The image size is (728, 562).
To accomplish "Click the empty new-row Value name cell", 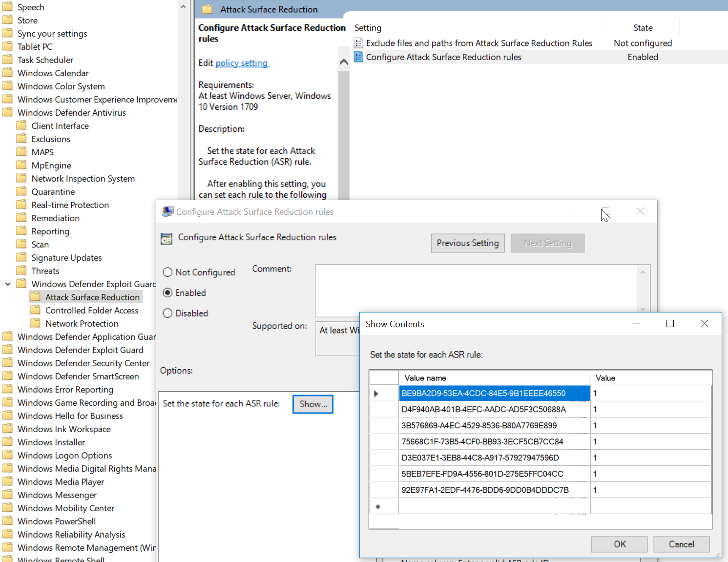I will (494, 506).
